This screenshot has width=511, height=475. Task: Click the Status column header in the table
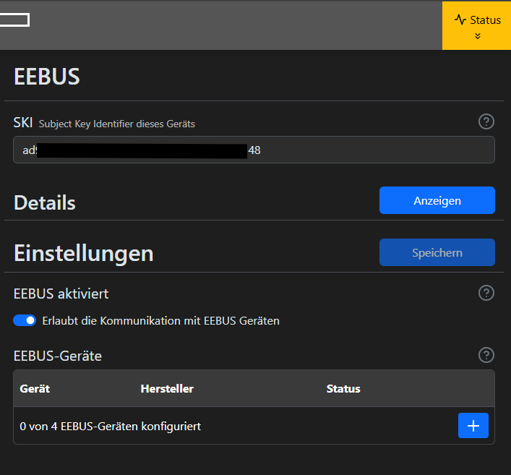click(343, 389)
